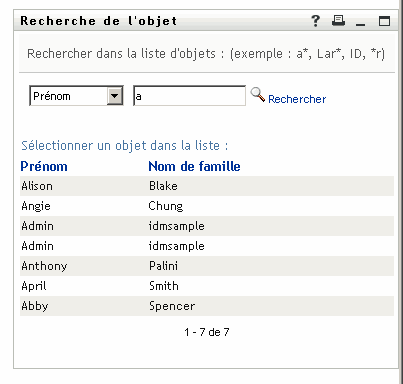The width and height of the screenshot is (403, 384).
Task: Minimize the Recherche de l'objet panel
Action: pyautogui.click(x=360, y=24)
